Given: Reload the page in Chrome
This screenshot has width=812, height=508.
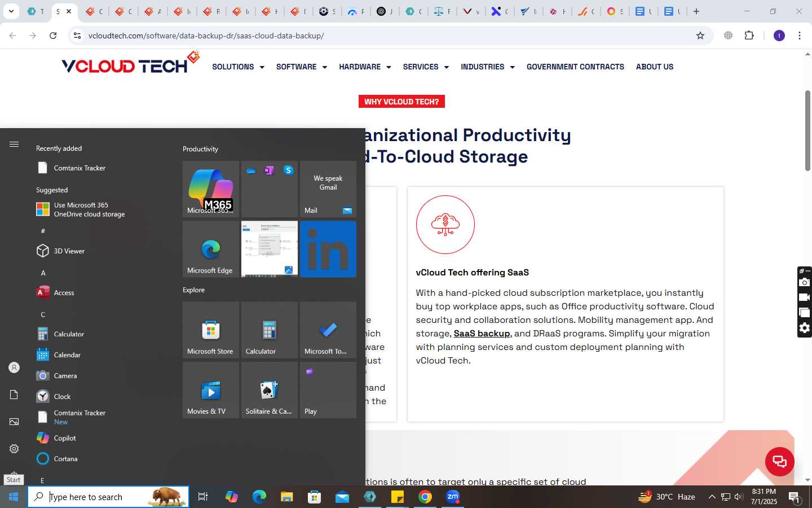Looking at the screenshot, I should tap(53, 36).
